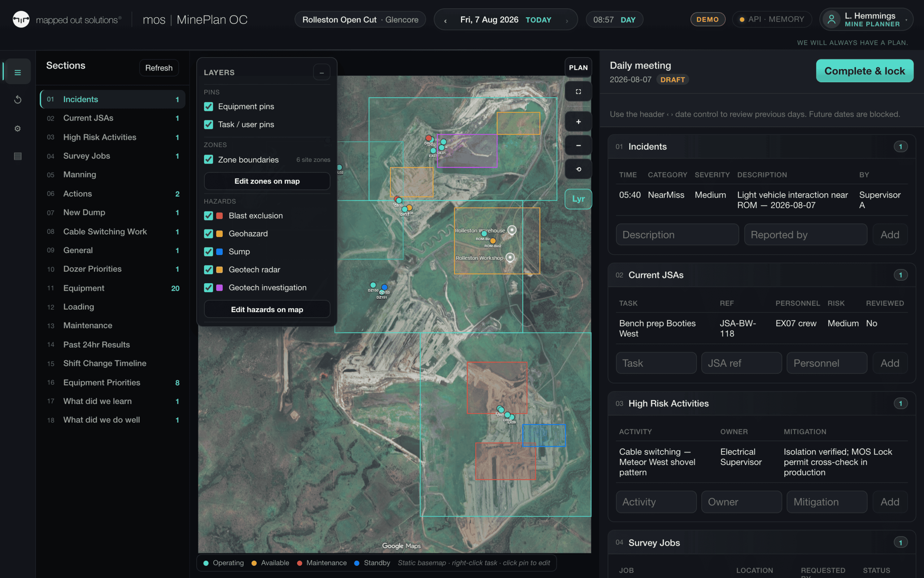This screenshot has width=924, height=578.
Task: Toggle Zone boundaries checkbox
Action: click(x=209, y=160)
